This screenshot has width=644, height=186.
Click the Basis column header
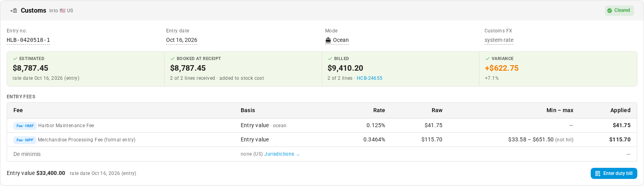248,110
